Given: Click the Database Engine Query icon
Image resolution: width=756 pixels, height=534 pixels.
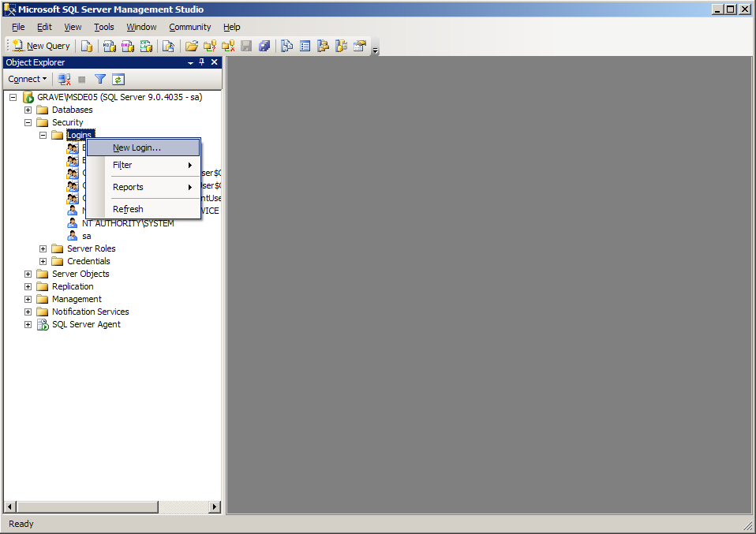Looking at the screenshot, I should tap(87, 46).
